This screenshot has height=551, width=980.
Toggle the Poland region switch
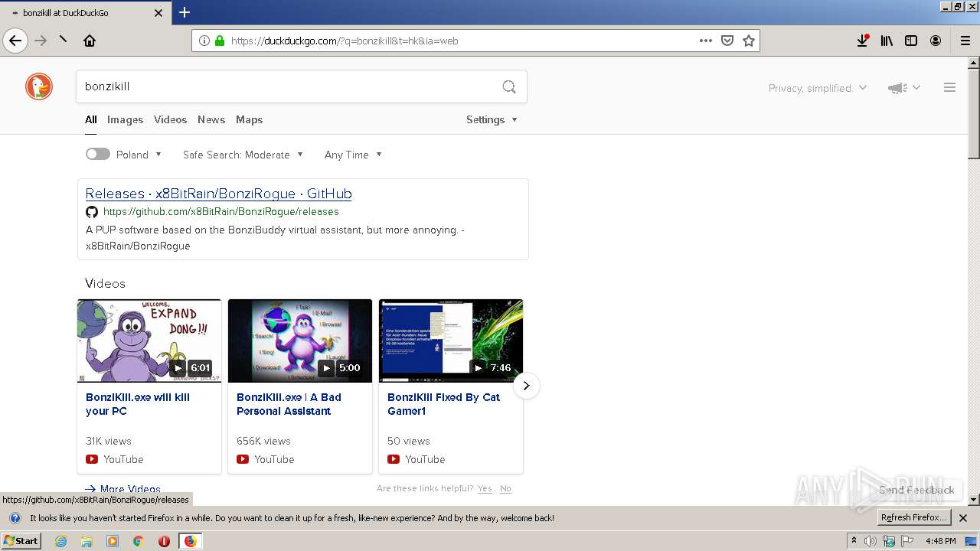click(97, 154)
